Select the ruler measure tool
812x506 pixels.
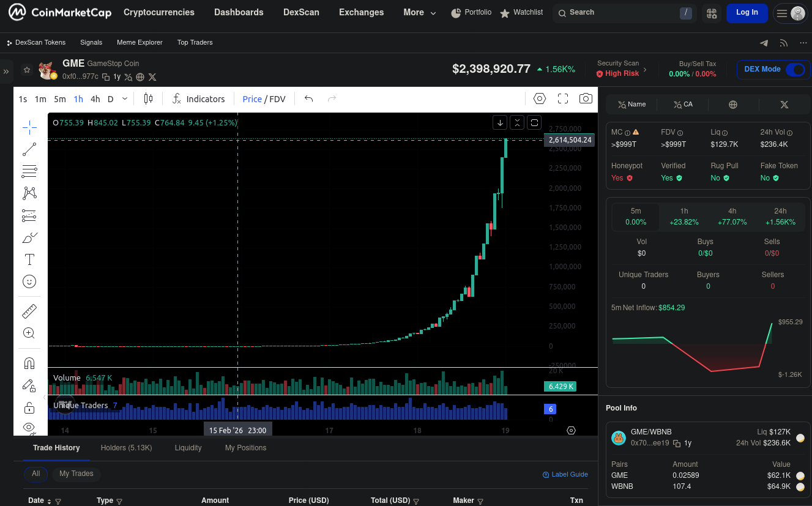tap(29, 311)
